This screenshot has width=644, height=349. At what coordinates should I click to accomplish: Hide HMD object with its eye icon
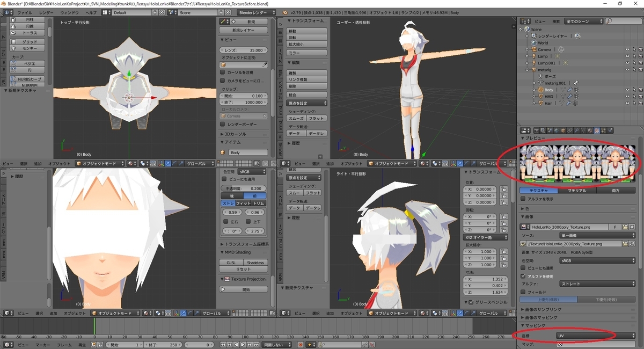pyautogui.click(x=627, y=97)
